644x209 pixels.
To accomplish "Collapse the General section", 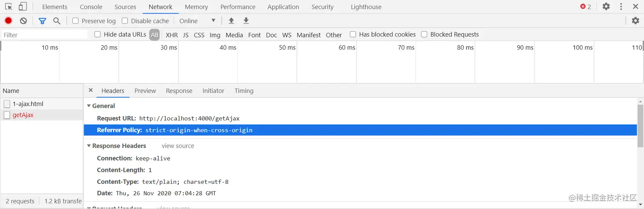I will point(89,106).
